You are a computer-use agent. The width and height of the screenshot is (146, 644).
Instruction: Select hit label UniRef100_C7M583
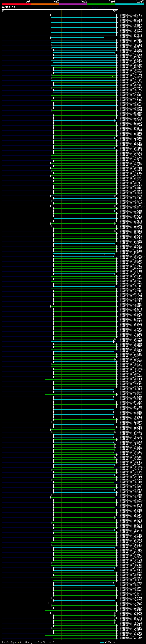pos(131,196)
